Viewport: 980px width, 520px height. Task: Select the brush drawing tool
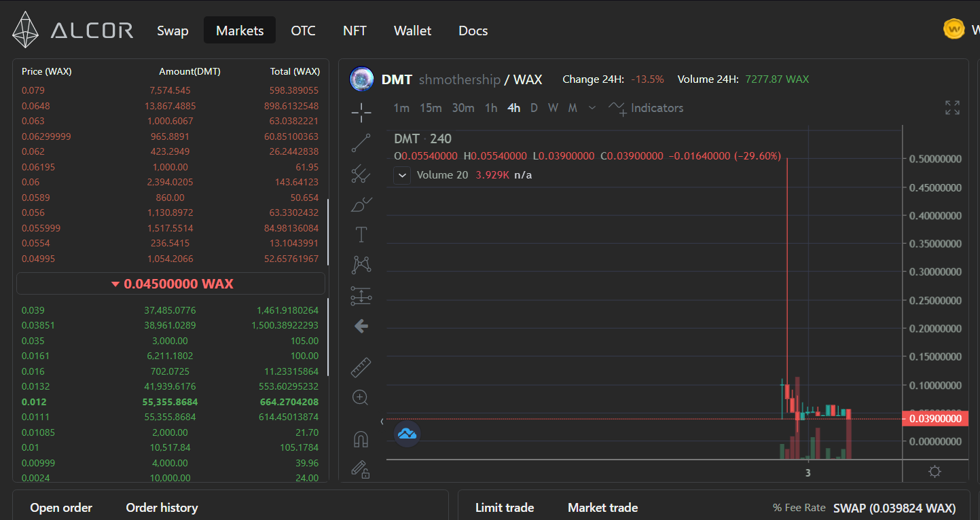tap(361, 204)
